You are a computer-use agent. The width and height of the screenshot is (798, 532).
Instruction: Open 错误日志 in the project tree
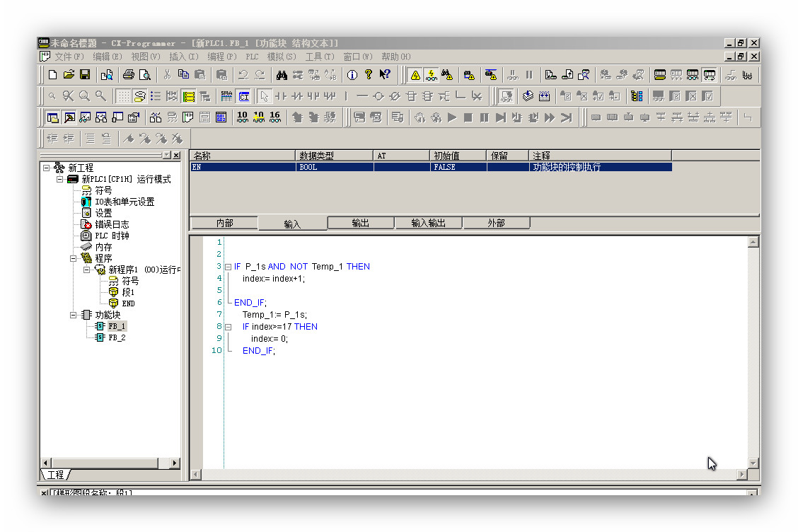coord(112,224)
